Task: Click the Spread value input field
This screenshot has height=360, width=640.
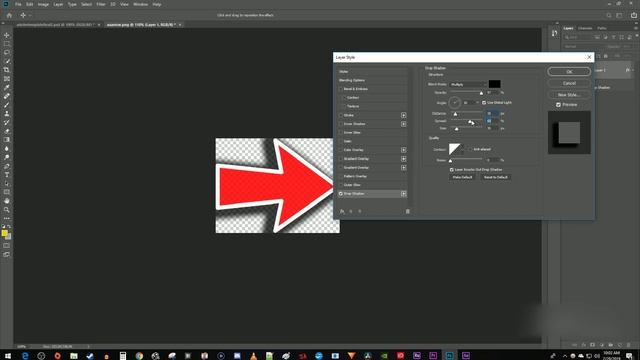Action: point(492,121)
